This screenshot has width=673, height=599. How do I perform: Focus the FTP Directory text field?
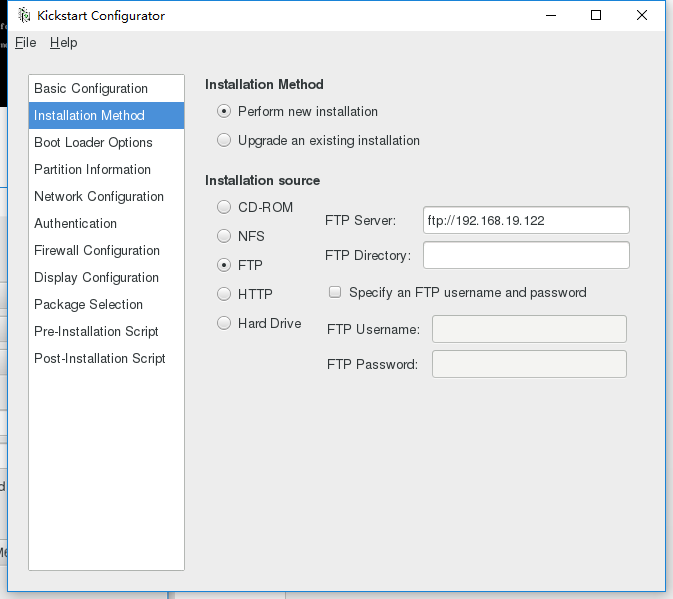[x=526, y=255]
